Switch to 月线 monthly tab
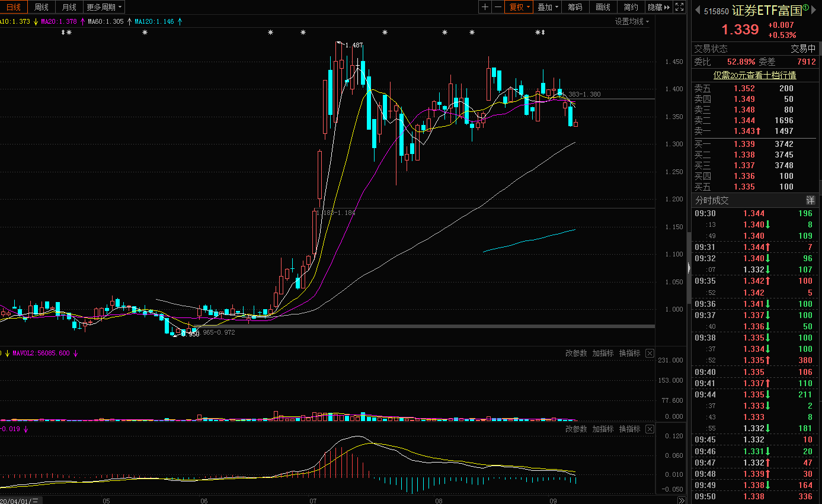822x504 pixels. [69, 7]
